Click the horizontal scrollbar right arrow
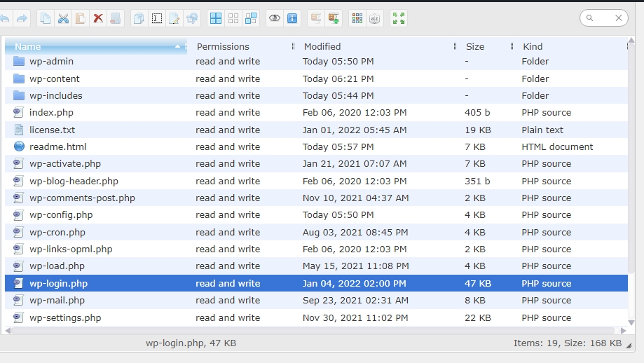644x363 pixels. [624, 331]
